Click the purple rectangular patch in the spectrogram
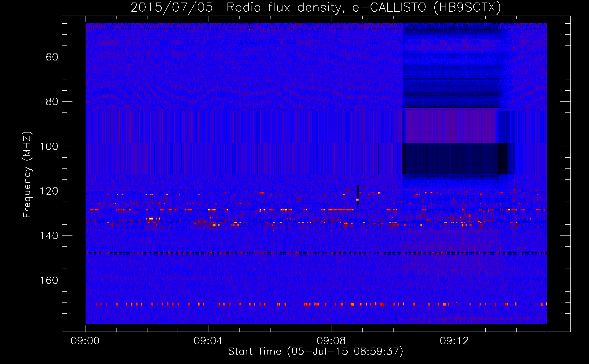589x364 pixels. click(x=451, y=127)
